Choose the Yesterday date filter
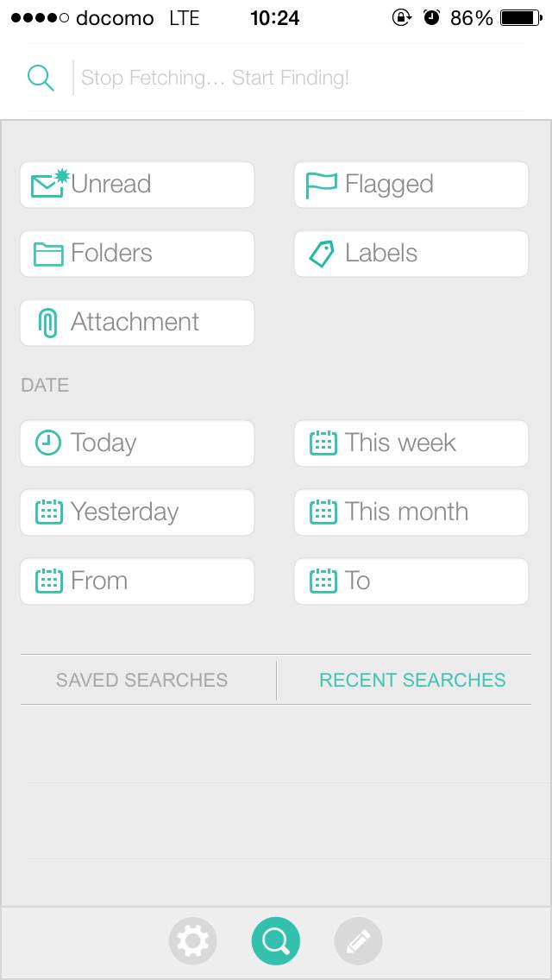The width and height of the screenshot is (552, 980). [x=138, y=512]
